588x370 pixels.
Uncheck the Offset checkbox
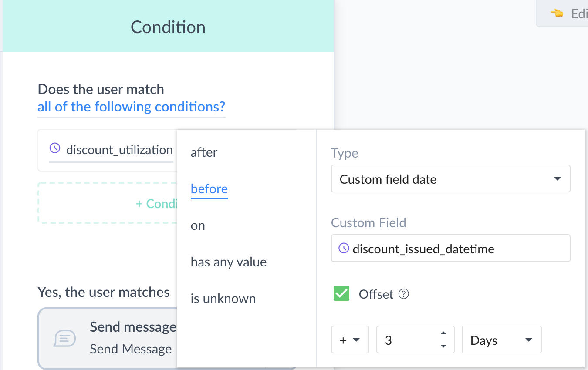[x=341, y=294]
